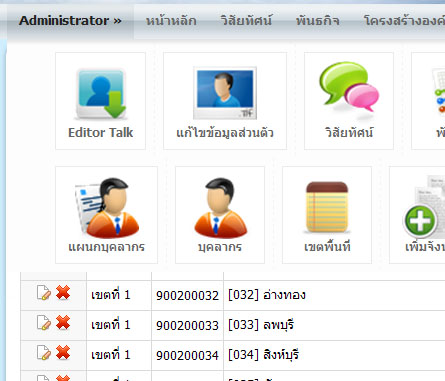Select code 900200034 in the table

pyautogui.click(x=187, y=355)
